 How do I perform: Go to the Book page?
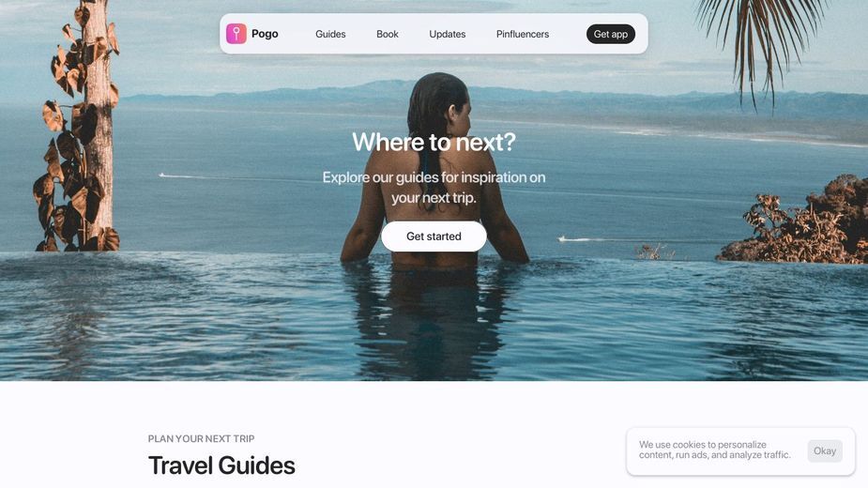(388, 34)
